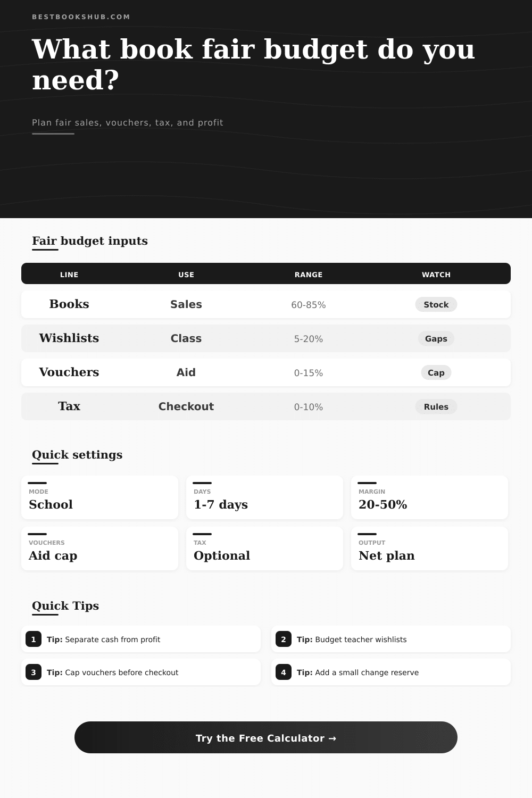Click the number 4 tip badge
532x798 pixels.
coord(284,672)
